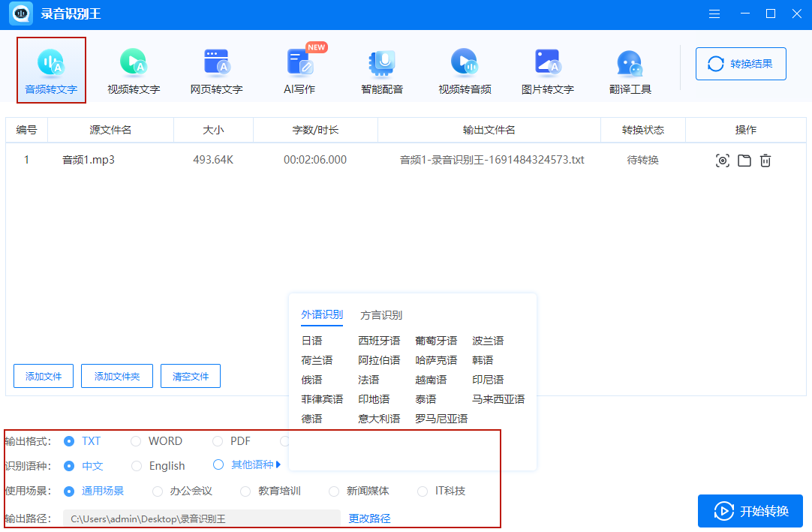This screenshot has height=532, width=812.
Task: Click the 待转换 status cell
Action: coord(642,160)
